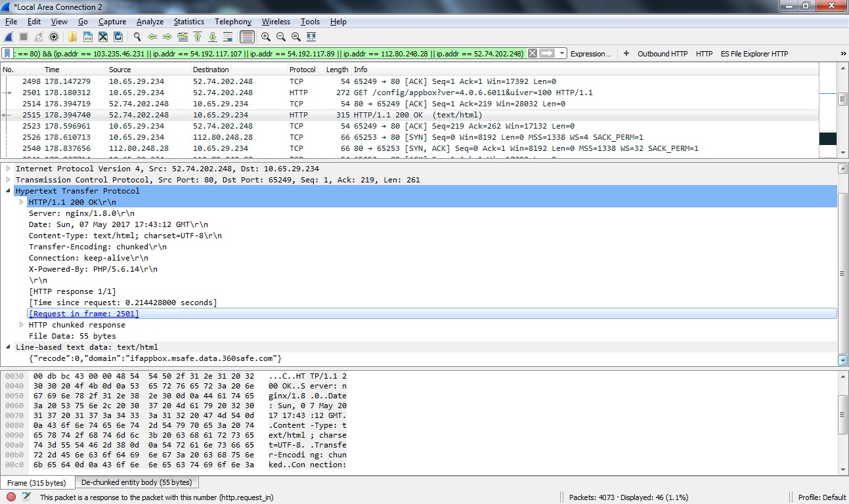Image resolution: width=849 pixels, height=504 pixels.
Task: Switch to De-chunked entity body tab
Action: click(x=137, y=482)
